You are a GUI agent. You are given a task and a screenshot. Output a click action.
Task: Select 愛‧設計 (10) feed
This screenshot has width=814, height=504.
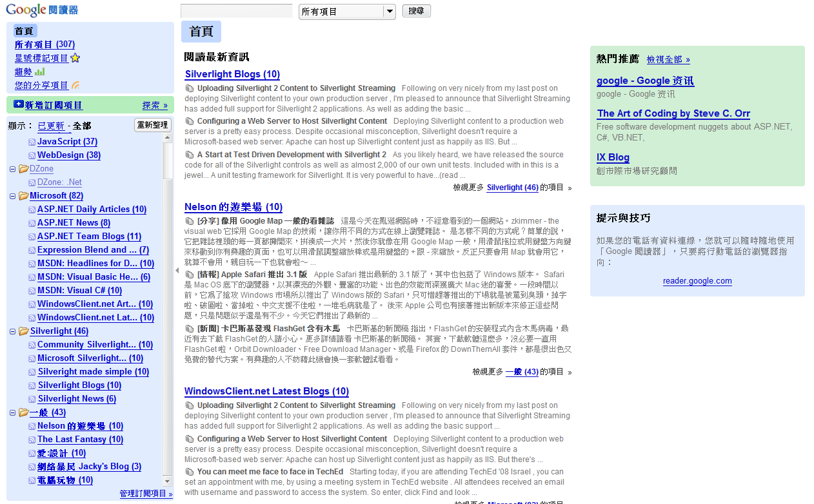61,453
